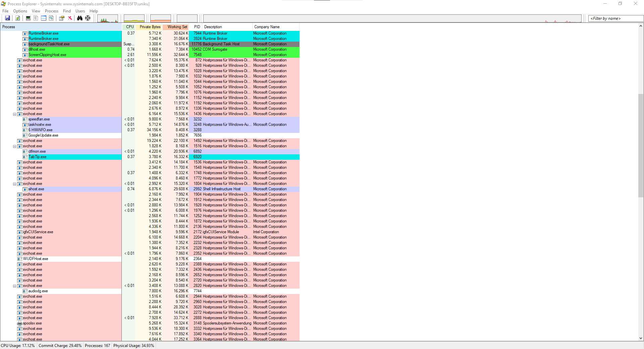
Task: Select the igfxCUIService.exe process name
Action: (x=38, y=232)
